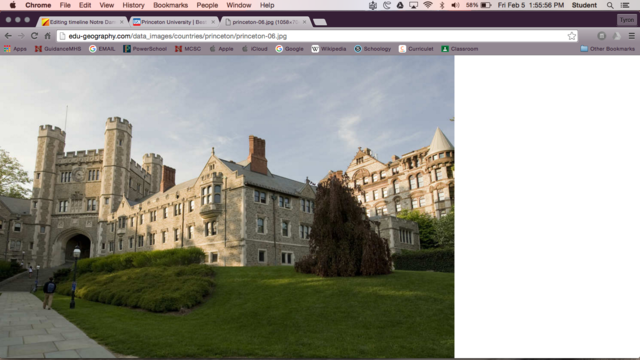Open the GuidanceMHS bookmark

pyautogui.click(x=58, y=49)
